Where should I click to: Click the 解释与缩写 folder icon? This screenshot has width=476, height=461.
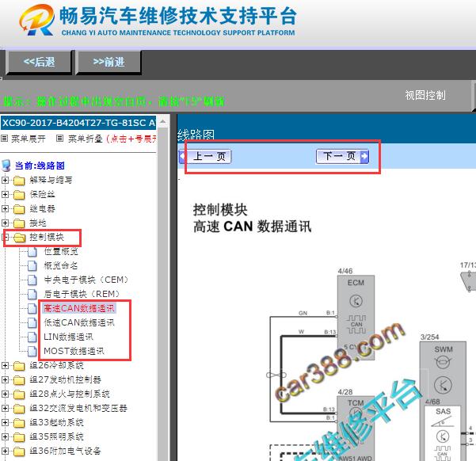coord(19,181)
